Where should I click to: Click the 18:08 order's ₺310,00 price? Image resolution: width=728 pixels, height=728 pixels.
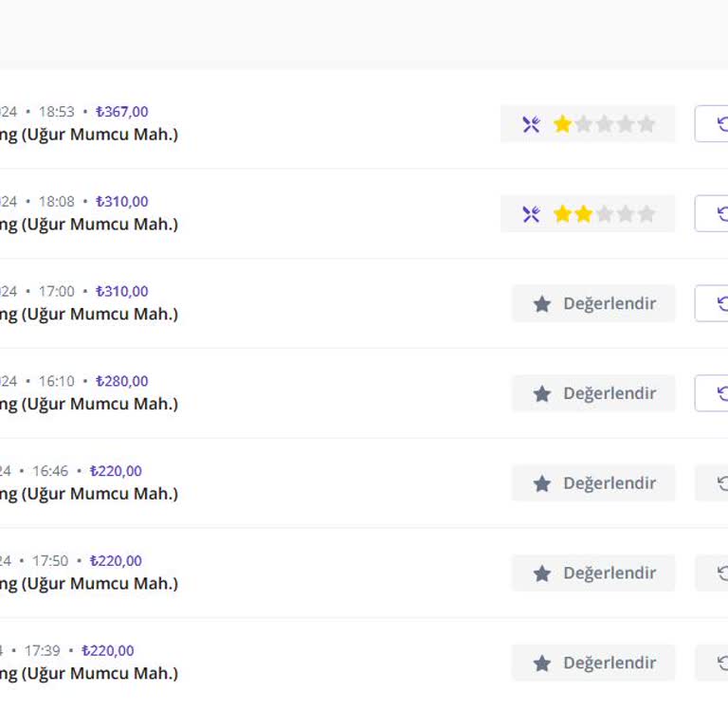coord(122,202)
